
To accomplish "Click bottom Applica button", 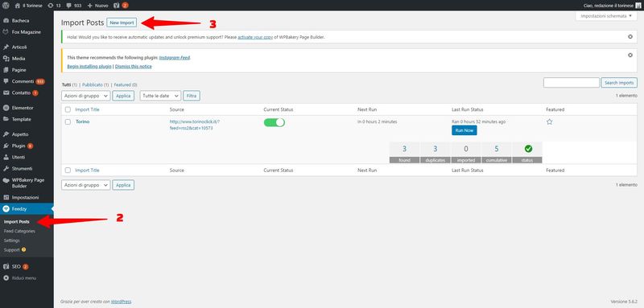I will tap(123, 185).
